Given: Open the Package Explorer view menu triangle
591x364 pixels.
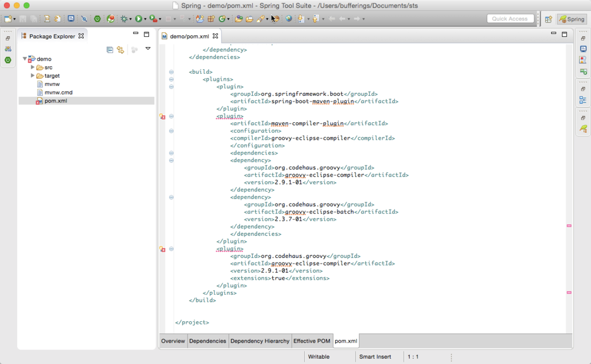Looking at the screenshot, I should (148, 49).
